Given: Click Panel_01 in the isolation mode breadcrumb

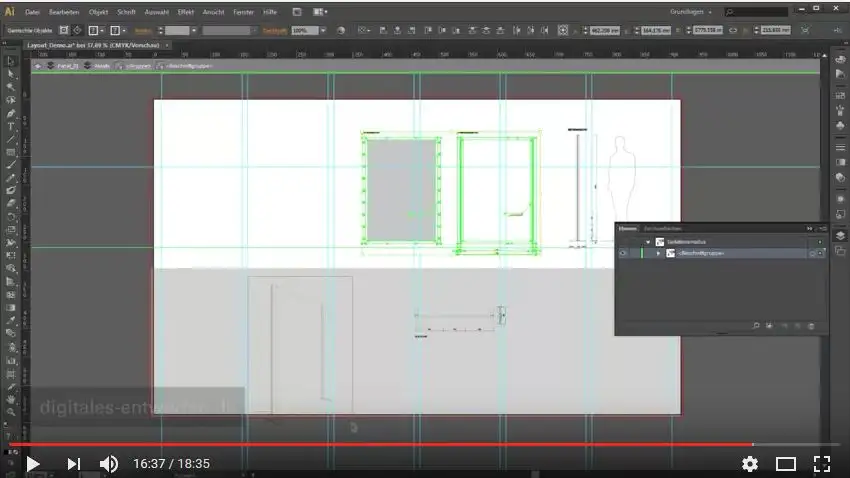Looking at the screenshot, I should tap(68, 66).
